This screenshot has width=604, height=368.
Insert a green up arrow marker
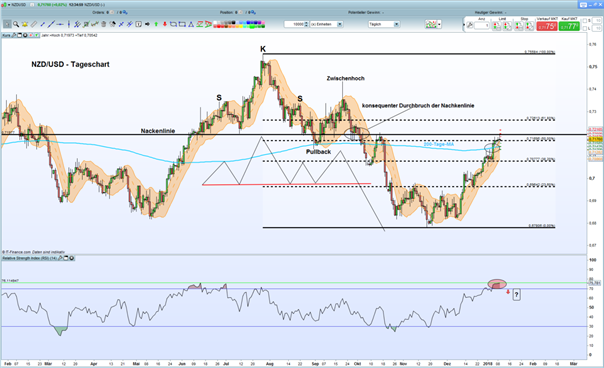point(156,24)
